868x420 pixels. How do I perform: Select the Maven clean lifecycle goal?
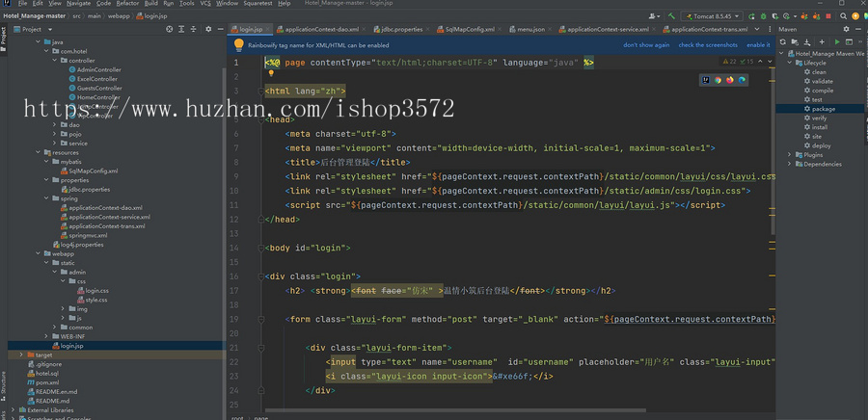tap(819, 72)
